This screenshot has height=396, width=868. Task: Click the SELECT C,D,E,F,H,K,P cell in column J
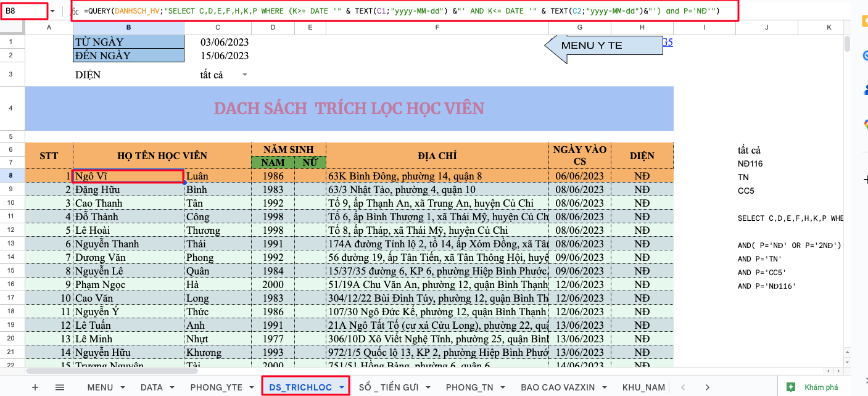click(790, 218)
